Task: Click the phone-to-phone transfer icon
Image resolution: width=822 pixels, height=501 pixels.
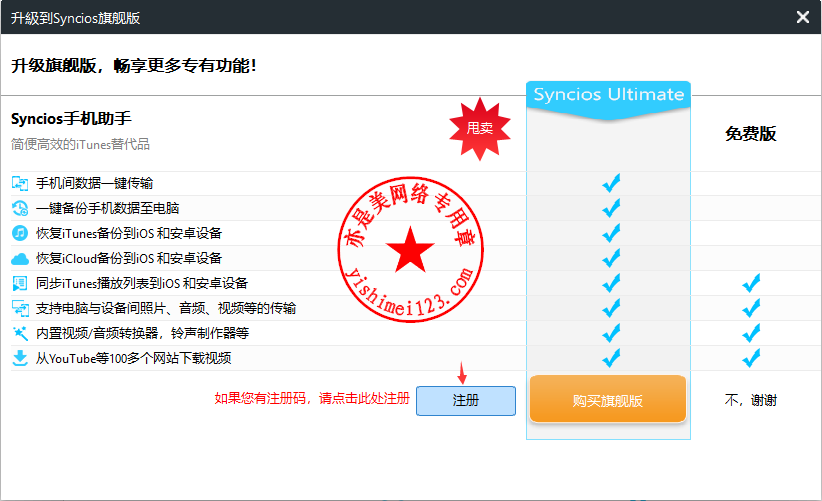Action: 20,183
